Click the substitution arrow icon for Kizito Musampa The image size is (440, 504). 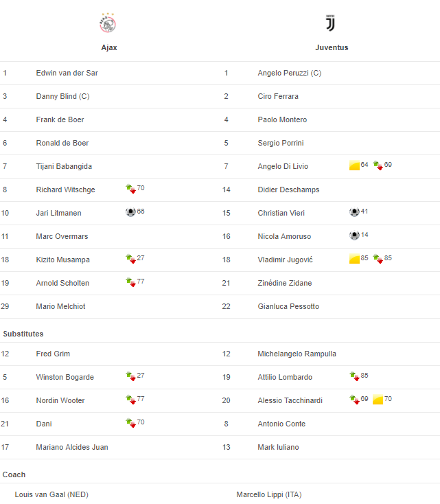[x=130, y=260]
